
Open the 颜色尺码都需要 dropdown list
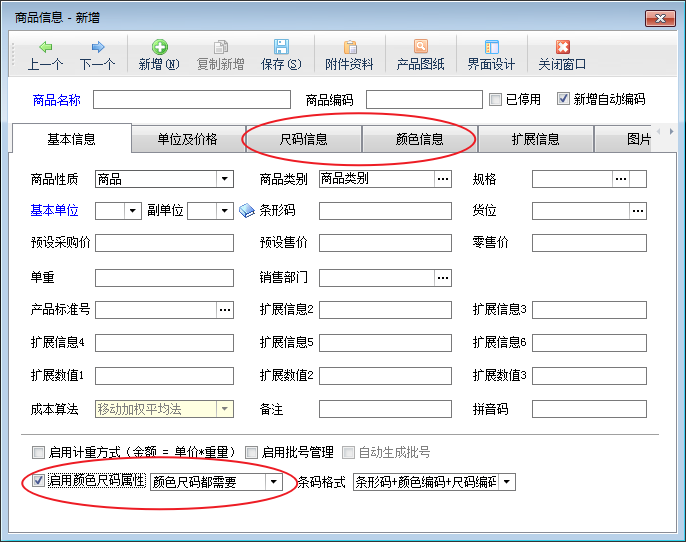[x=273, y=482]
